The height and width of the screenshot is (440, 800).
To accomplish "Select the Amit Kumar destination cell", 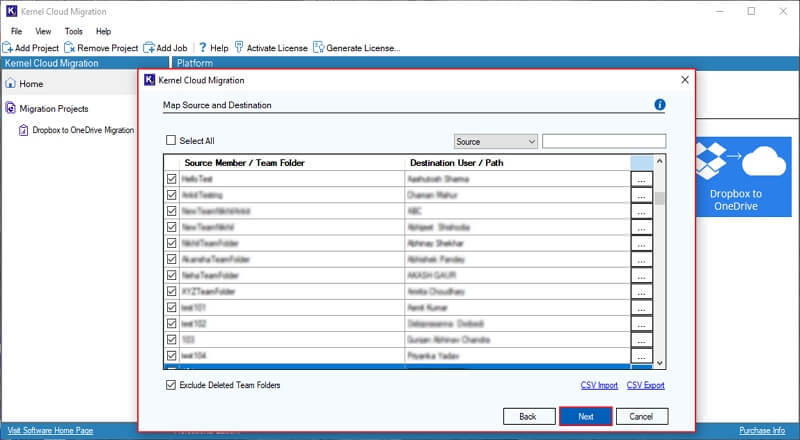I will pyautogui.click(x=517, y=308).
